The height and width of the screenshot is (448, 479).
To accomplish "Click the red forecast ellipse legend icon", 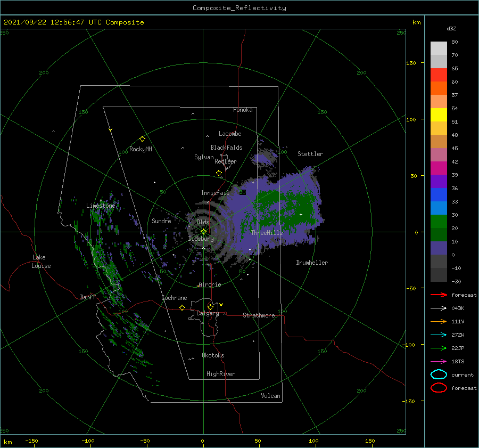I will [x=439, y=388].
